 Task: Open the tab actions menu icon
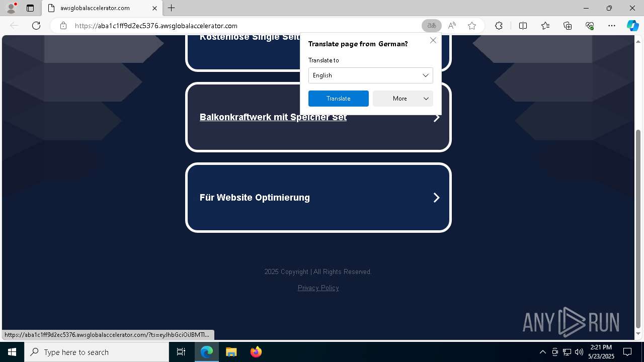[30, 8]
